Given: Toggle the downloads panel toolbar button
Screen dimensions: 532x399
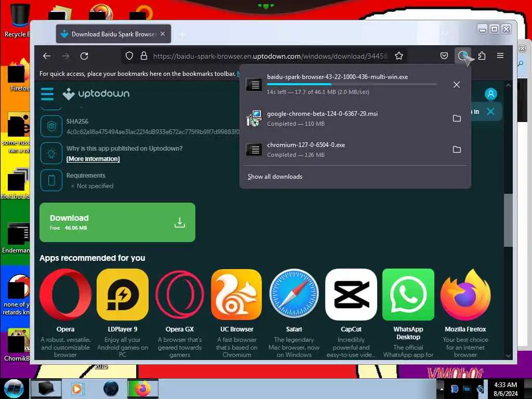Looking at the screenshot, I should point(463,56).
